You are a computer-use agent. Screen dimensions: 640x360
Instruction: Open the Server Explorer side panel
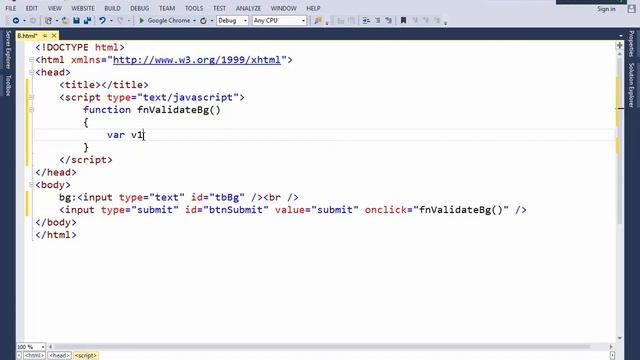(8, 50)
